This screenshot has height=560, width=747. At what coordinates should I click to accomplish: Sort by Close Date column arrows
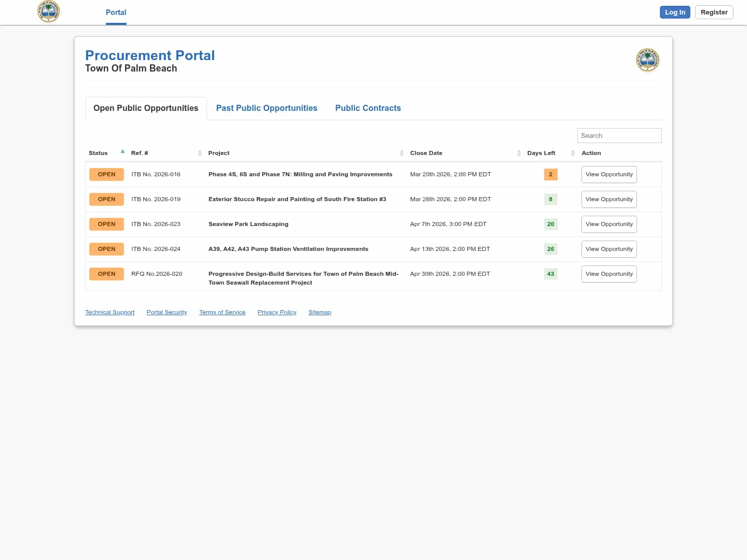[x=519, y=153]
